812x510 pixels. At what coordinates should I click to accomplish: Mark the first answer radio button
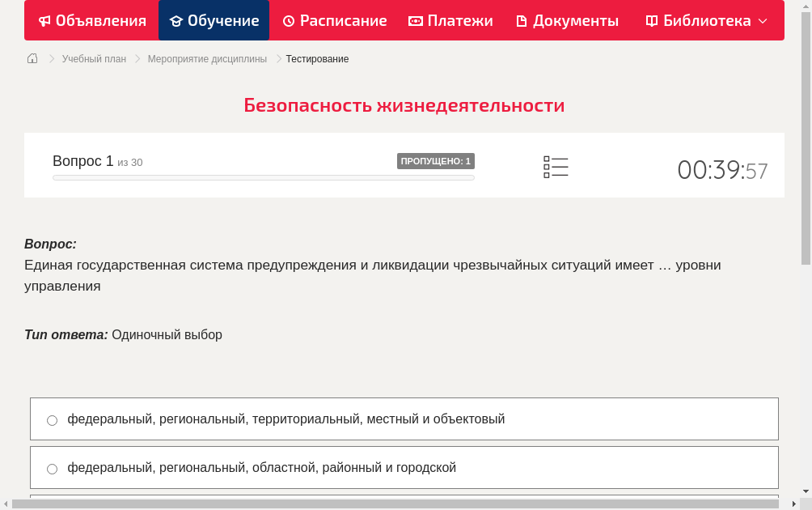52,419
